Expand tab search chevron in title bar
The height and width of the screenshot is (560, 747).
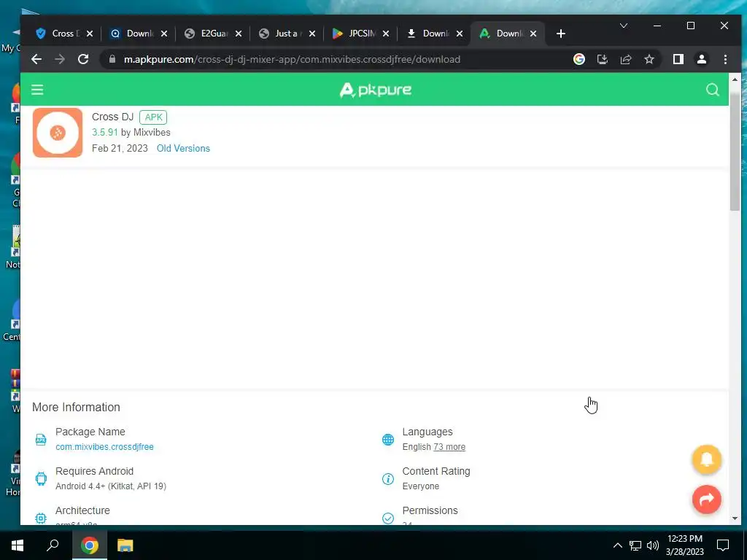(x=623, y=26)
